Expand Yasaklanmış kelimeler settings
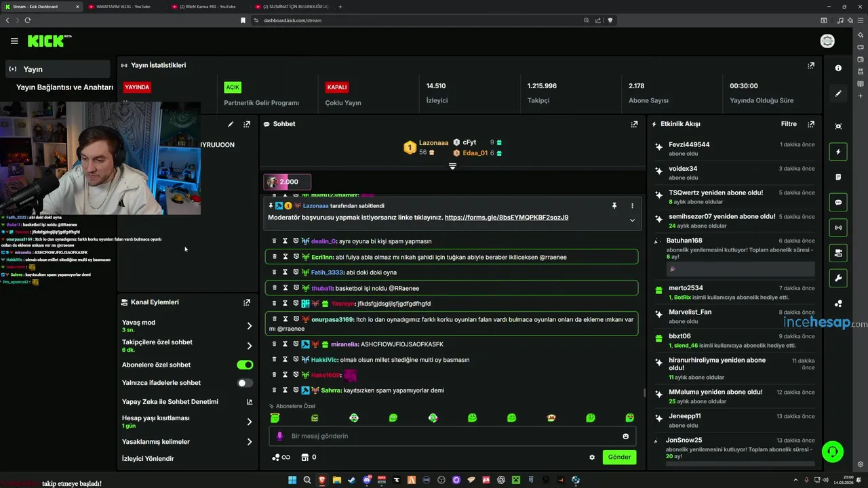Image resolution: width=868 pixels, height=488 pixels. point(249,442)
